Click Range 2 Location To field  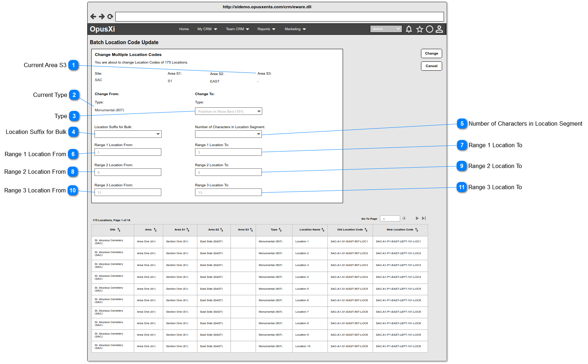228,172
